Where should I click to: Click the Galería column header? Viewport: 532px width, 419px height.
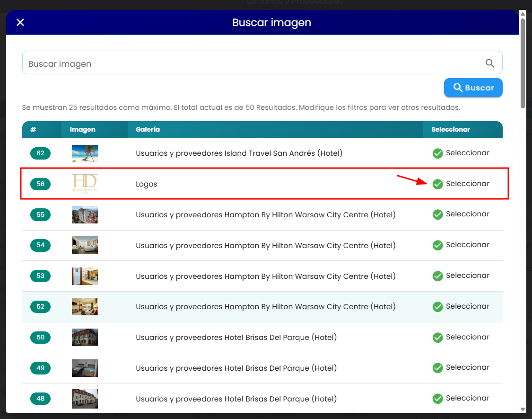click(x=148, y=129)
